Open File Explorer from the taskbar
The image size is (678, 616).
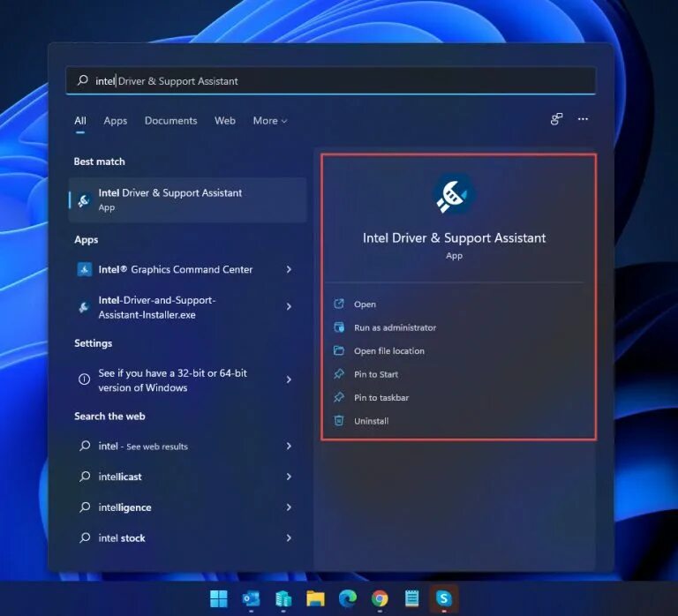[316, 598]
